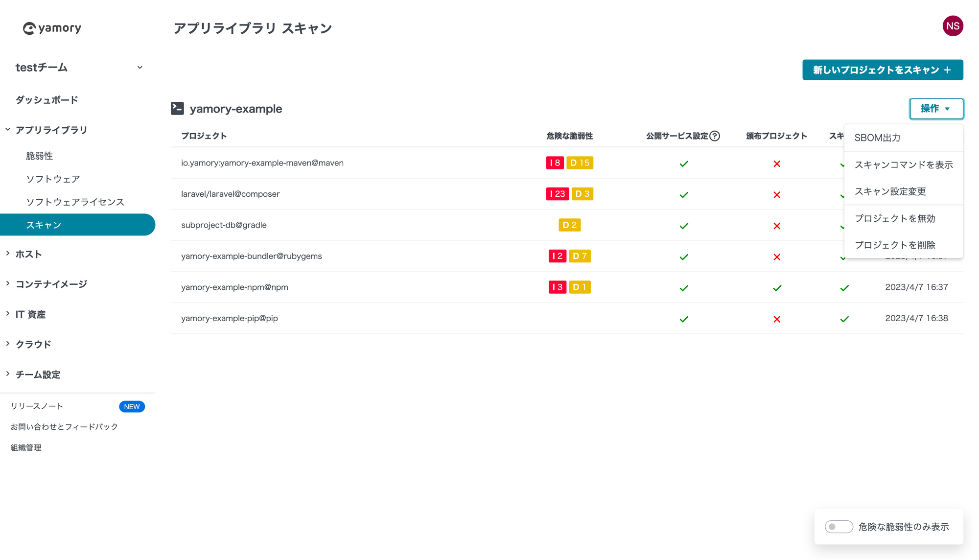Click the NEW badge next to release notes
This screenshot has height=560, width=979.
132,407
